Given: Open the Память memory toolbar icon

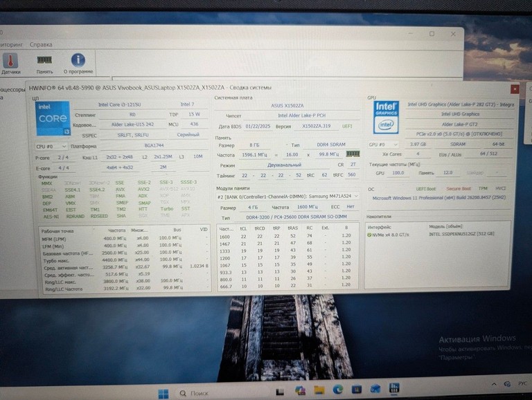Looking at the screenshot, I should [44, 64].
